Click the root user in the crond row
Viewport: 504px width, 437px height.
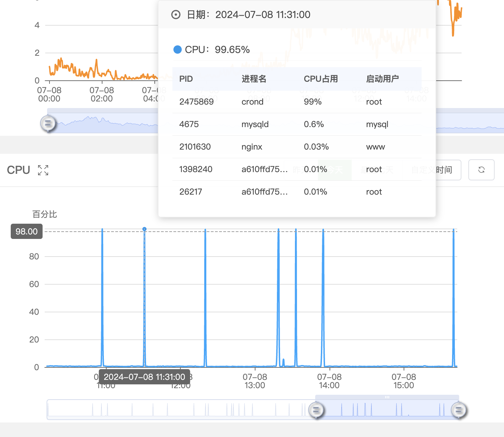coord(374,102)
